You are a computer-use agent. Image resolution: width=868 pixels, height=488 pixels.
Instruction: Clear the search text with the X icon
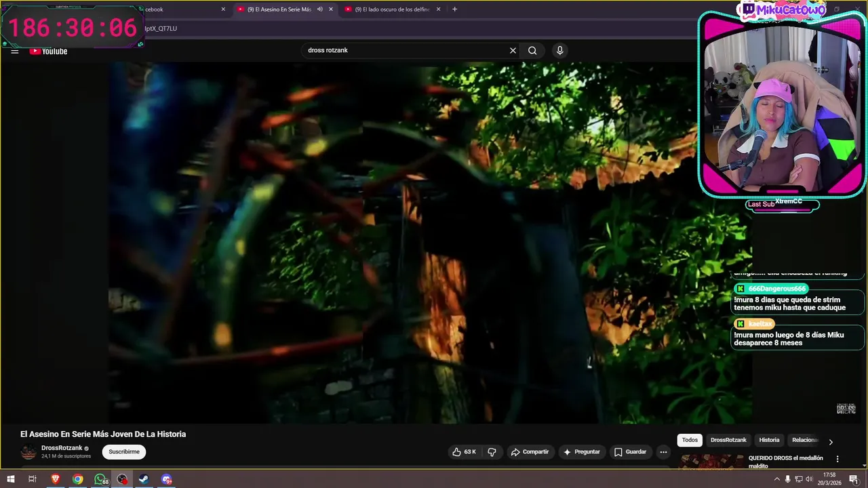tap(513, 50)
